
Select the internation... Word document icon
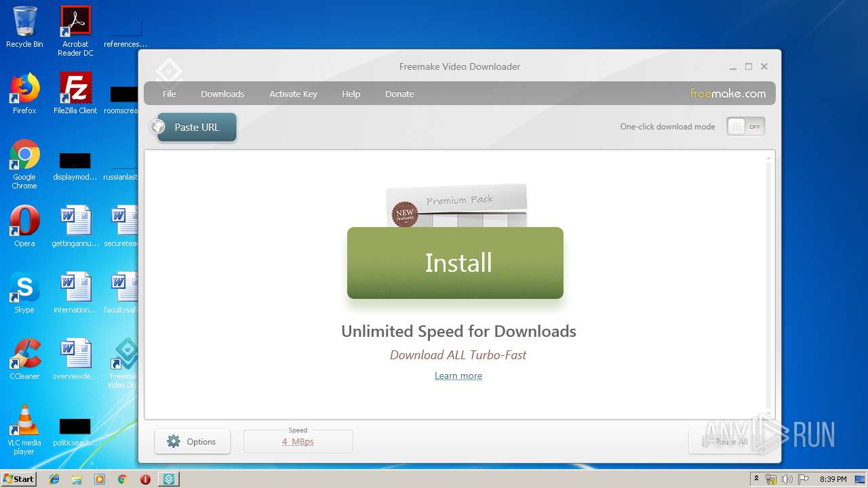coord(75,293)
